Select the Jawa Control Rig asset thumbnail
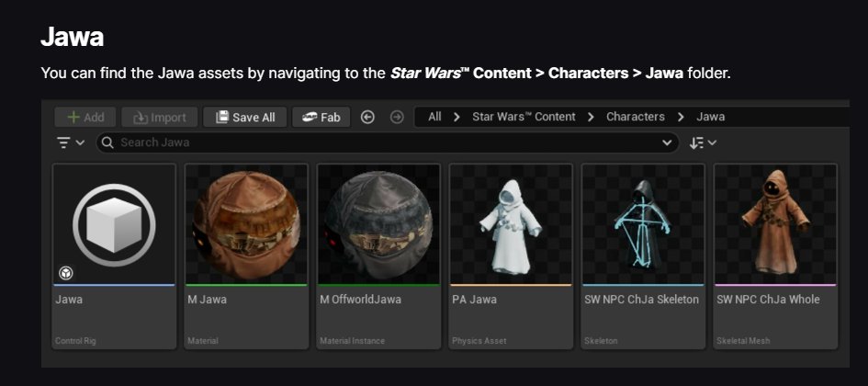 click(114, 224)
